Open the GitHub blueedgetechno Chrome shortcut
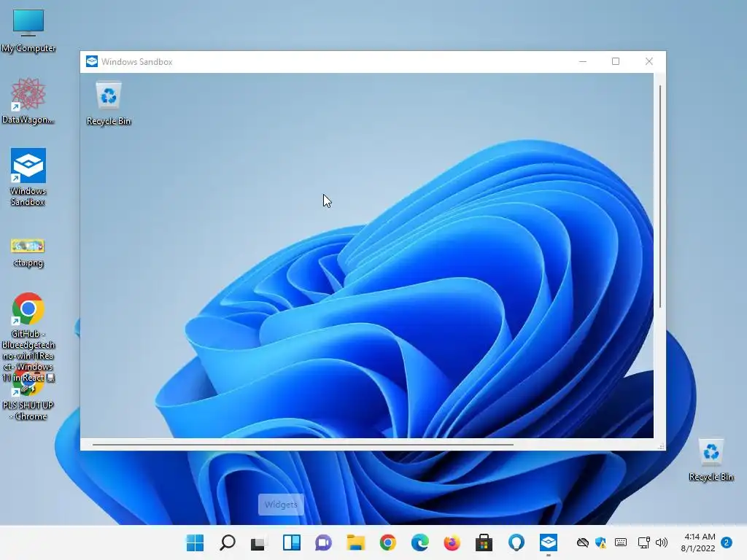 click(28, 337)
